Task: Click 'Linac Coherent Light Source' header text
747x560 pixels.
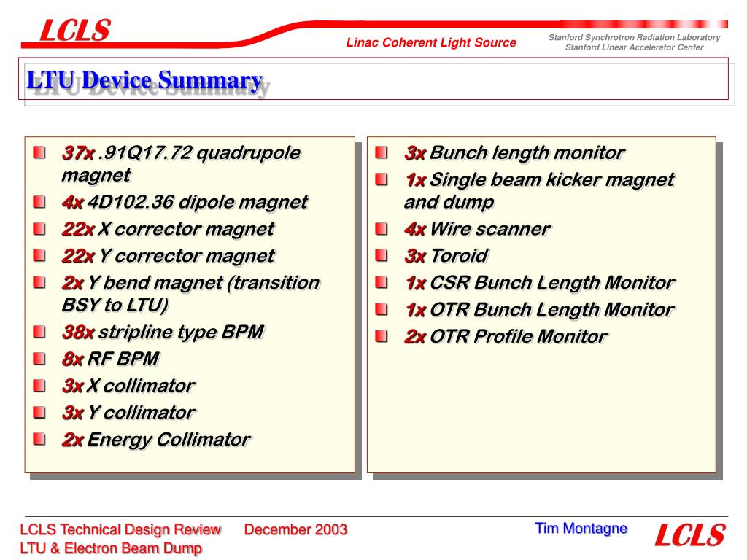Action: click(x=431, y=42)
